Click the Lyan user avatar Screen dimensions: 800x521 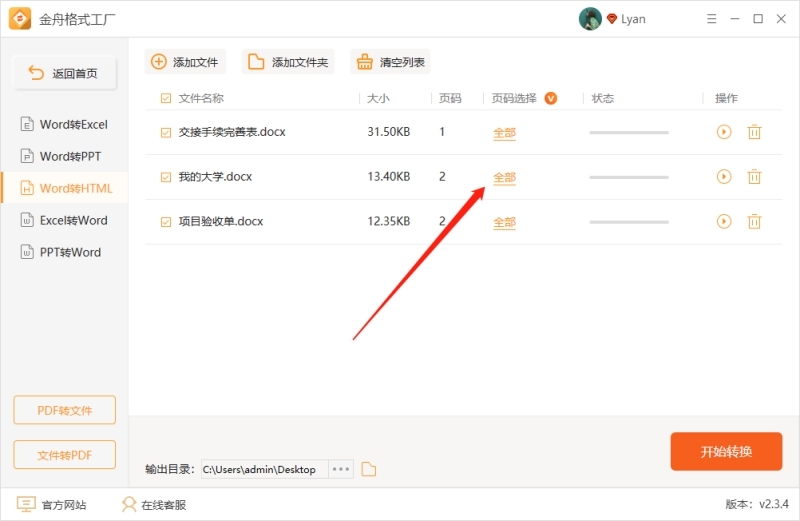pyautogui.click(x=590, y=19)
